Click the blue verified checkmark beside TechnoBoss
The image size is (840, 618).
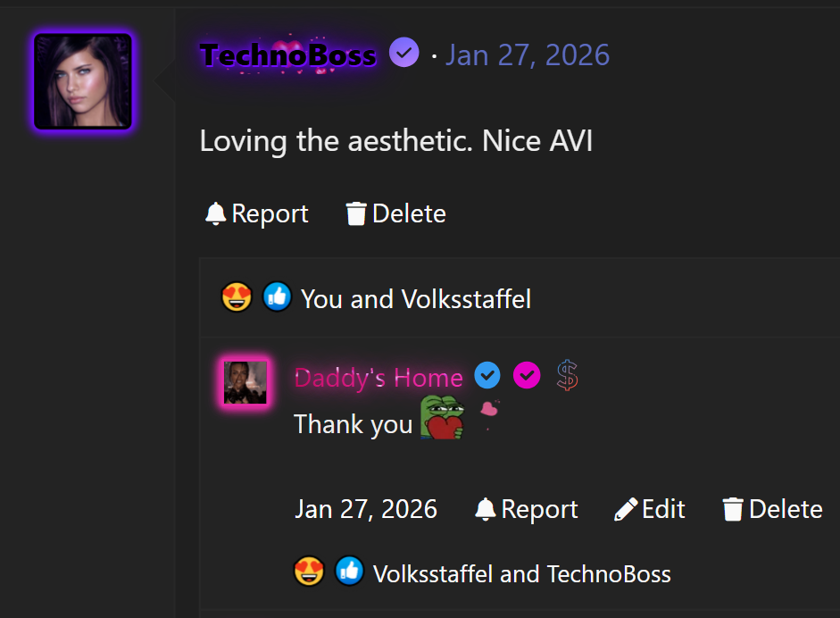[403, 52]
